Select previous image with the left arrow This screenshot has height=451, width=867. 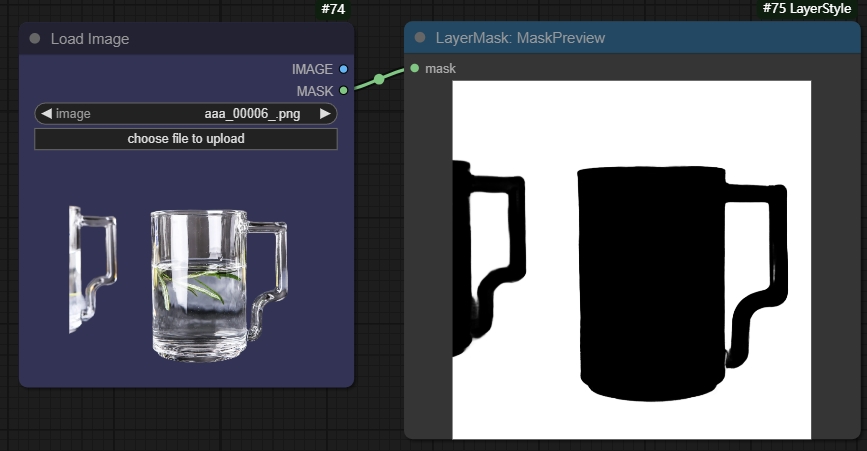click(x=46, y=113)
